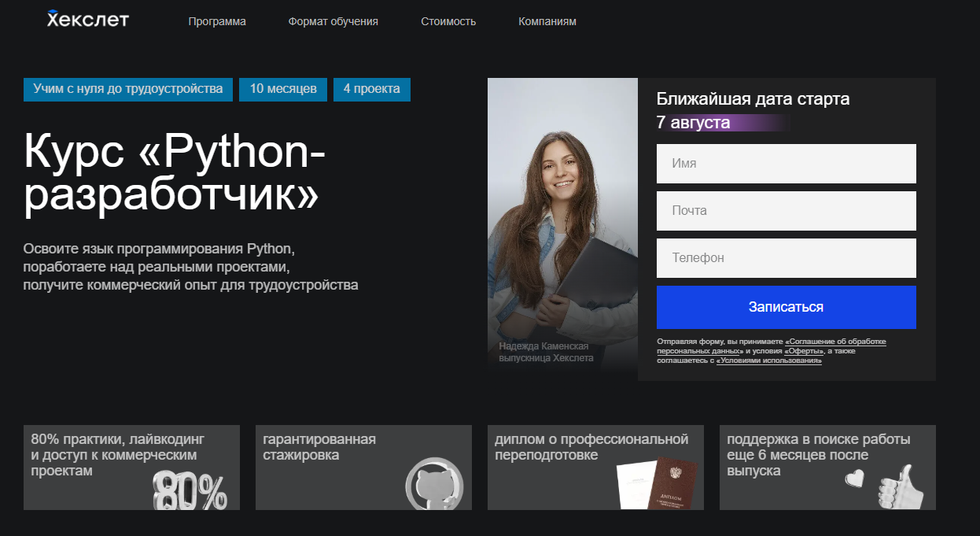Click the thumbs-up icon

[x=901, y=487]
